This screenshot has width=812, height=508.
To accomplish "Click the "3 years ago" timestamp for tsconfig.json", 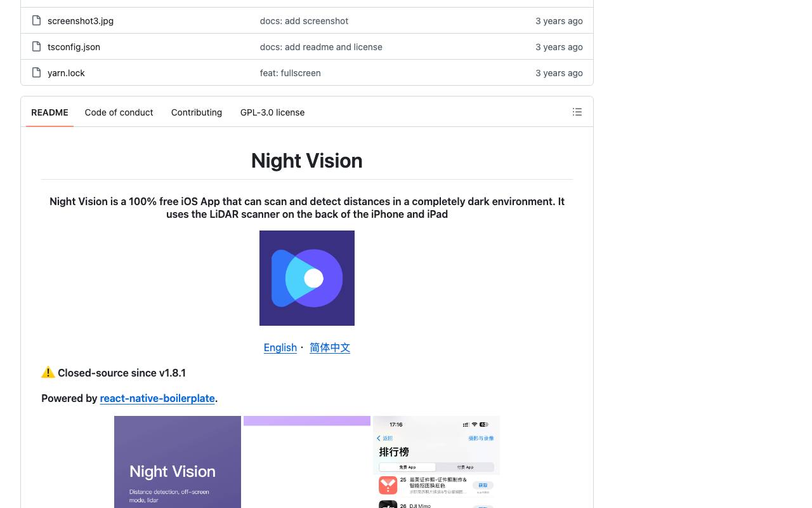I will pos(559,47).
